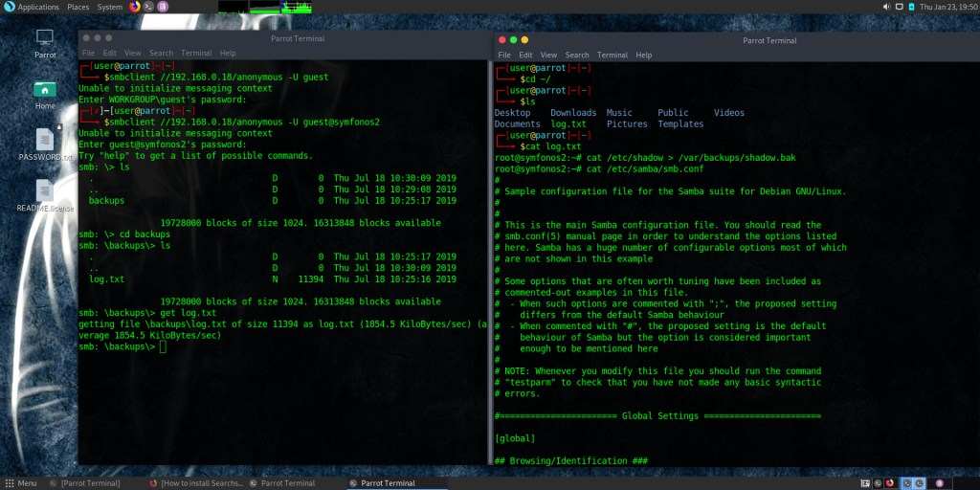Open View menu in right terminal window

tap(548, 55)
